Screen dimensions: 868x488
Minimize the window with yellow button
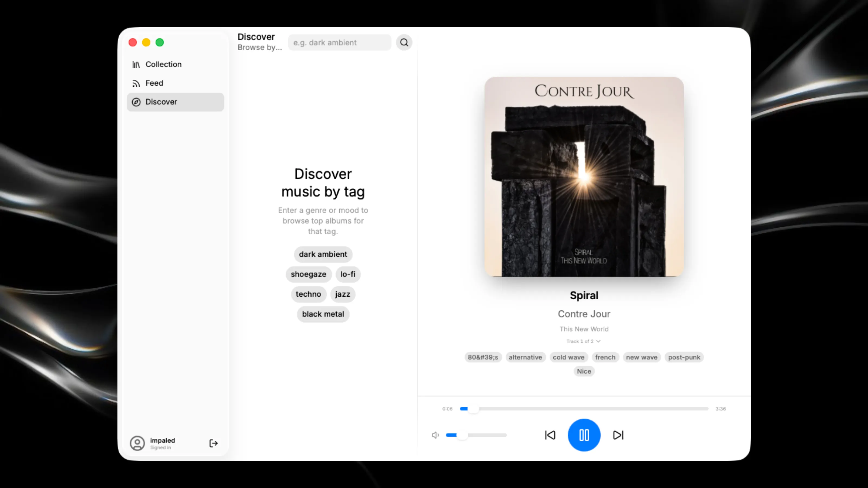pyautogui.click(x=146, y=43)
